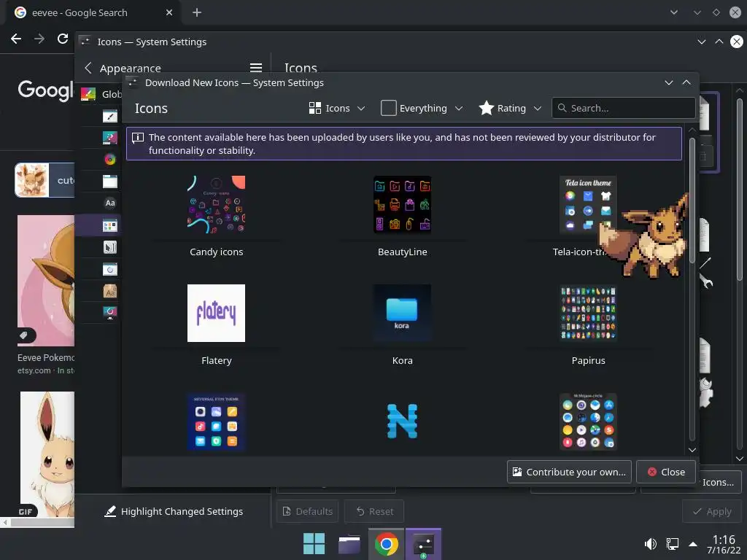
Task: Open Colors (color wheel) sidebar icon
Action: (x=110, y=159)
